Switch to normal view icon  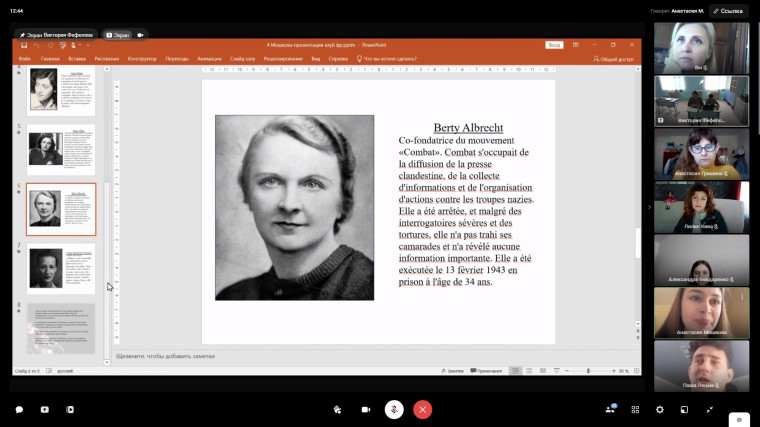tap(515, 371)
